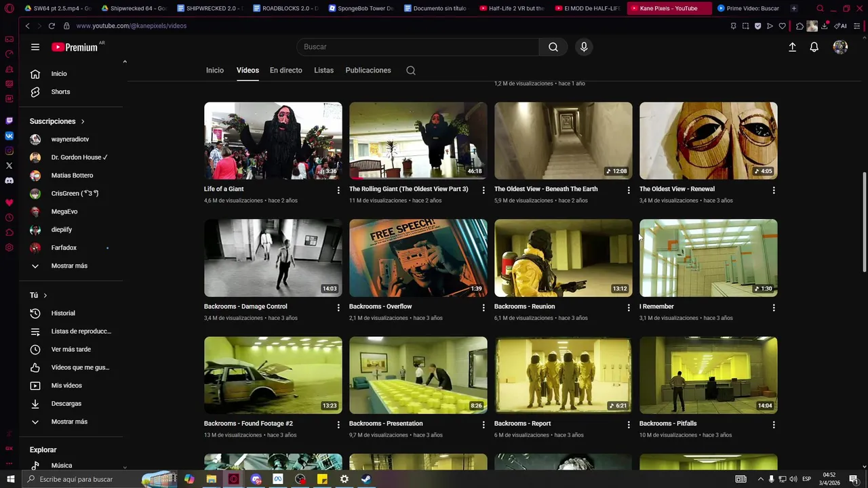Viewport: 868px width, 488px height.
Task: Open options for I Remember video
Action: point(774,308)
